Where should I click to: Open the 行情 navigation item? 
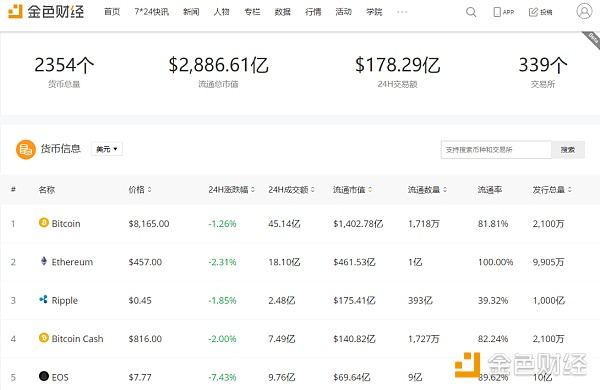(x=313, y=12)
